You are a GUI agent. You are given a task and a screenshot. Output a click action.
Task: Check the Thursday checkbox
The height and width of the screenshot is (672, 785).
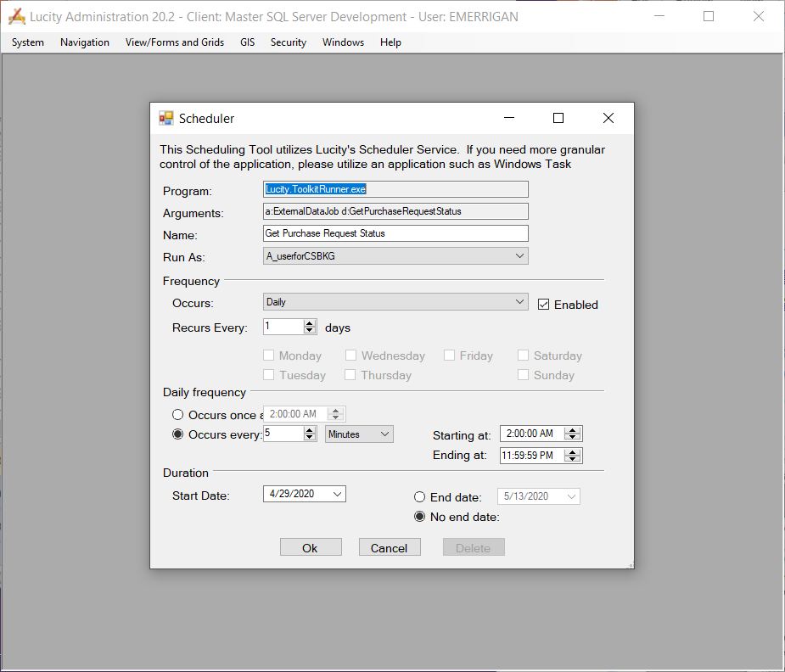[350, 375]
